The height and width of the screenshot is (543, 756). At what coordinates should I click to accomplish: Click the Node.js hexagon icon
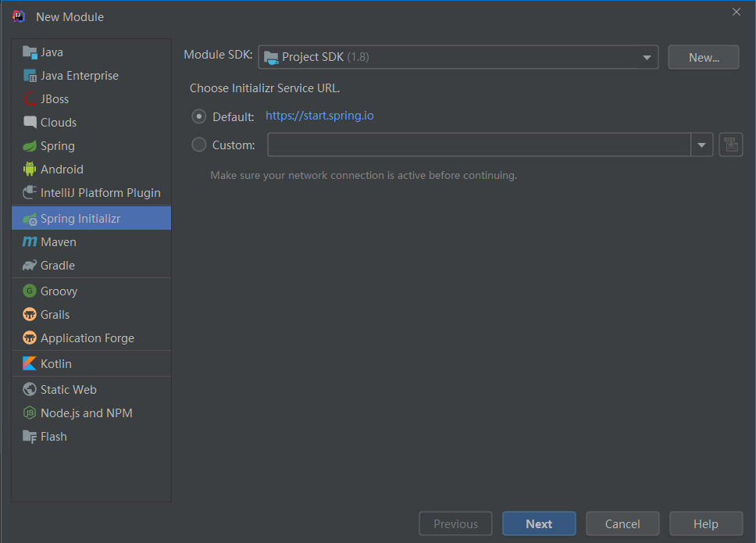click(x=30, y=413)
